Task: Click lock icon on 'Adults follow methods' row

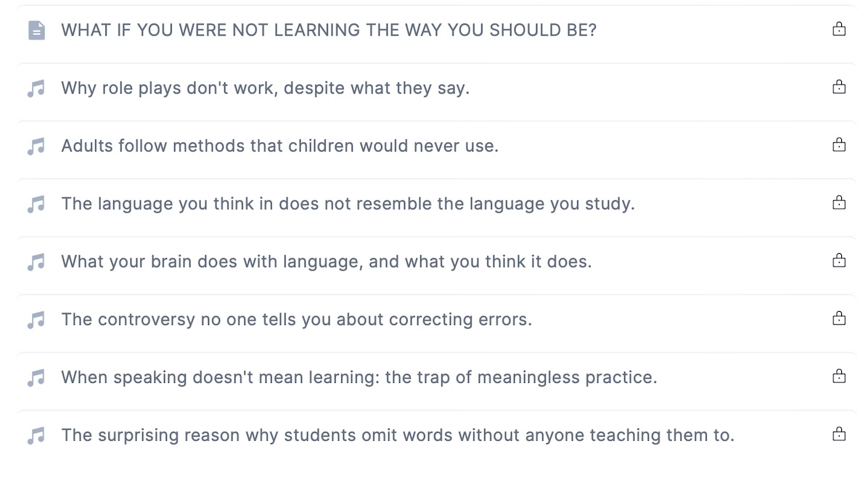Action: pyautogui.click(x=839, y=144)
